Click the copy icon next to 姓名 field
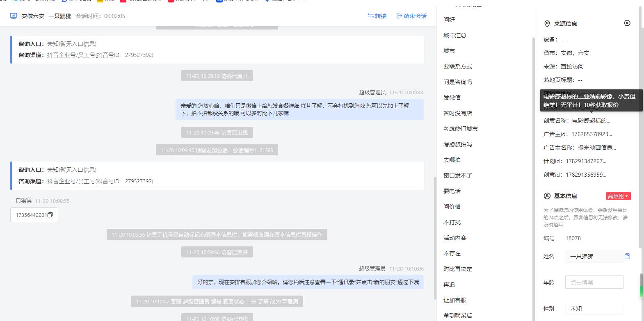Image resolution: width=644 pixels, height=321 pixels. click(x=627, y=256)
